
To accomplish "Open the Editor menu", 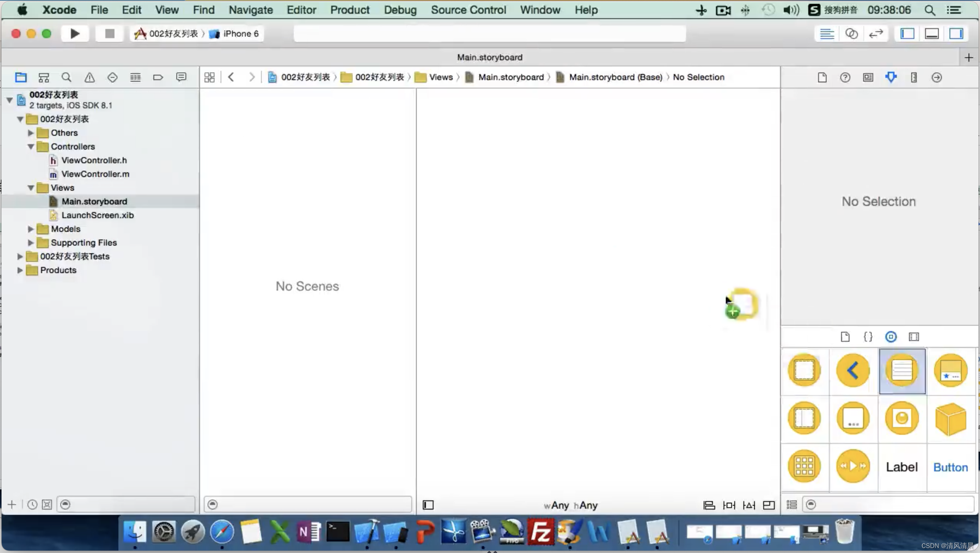I will (301, 10).
